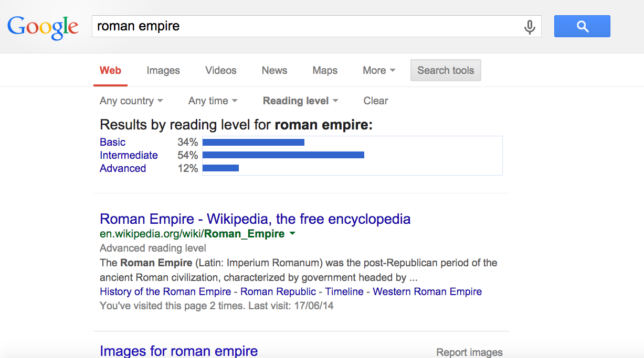Show only Advanced reading level results
644x358 pixels.
123,168
